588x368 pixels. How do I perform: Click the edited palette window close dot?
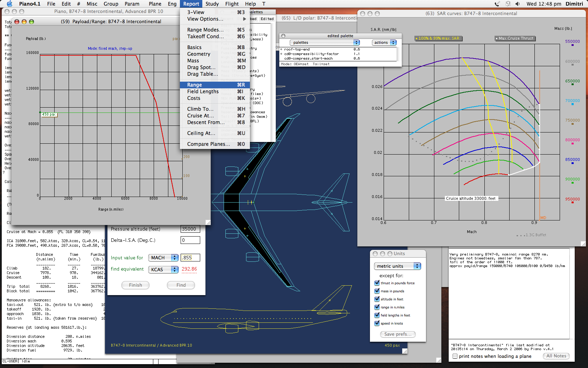coord(283,36)
